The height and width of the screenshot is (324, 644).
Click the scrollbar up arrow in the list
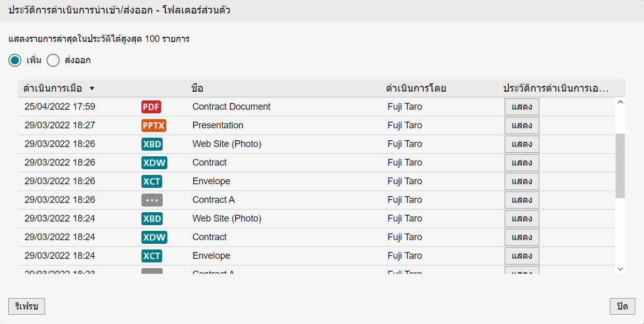[620, 102]
